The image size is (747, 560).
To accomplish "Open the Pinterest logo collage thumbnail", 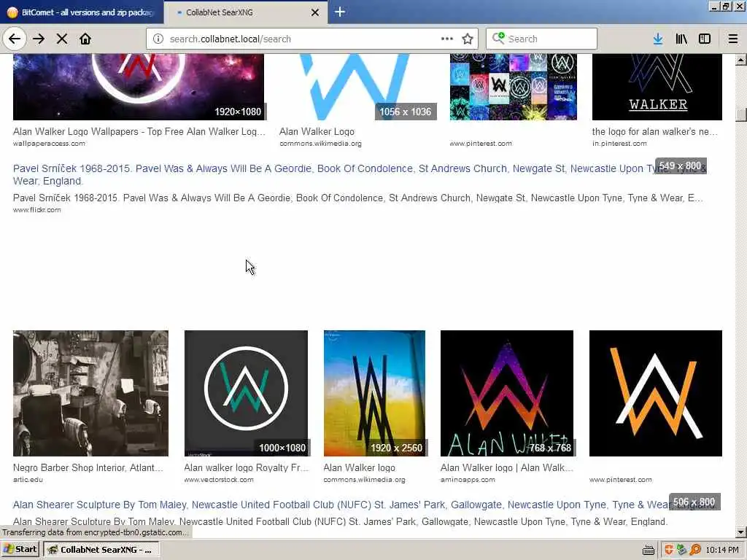I will pyautogui.click(x=513, y=87).
